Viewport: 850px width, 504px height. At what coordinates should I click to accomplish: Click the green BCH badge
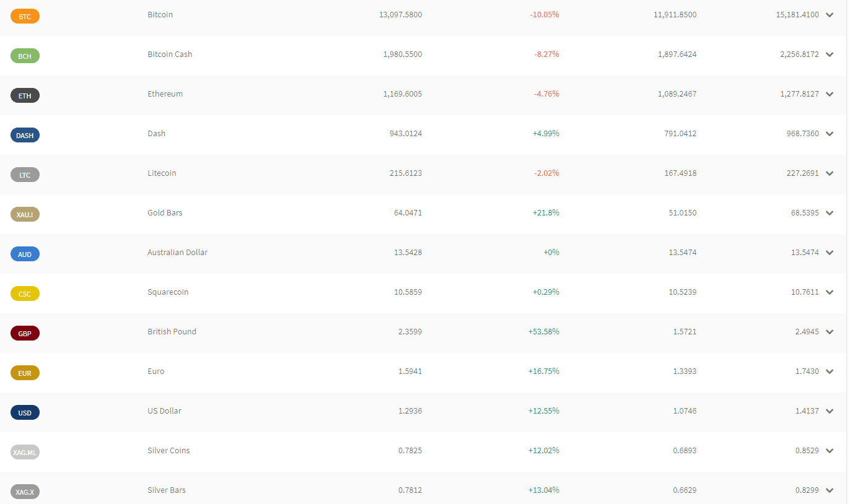click(x=25, y=56)
